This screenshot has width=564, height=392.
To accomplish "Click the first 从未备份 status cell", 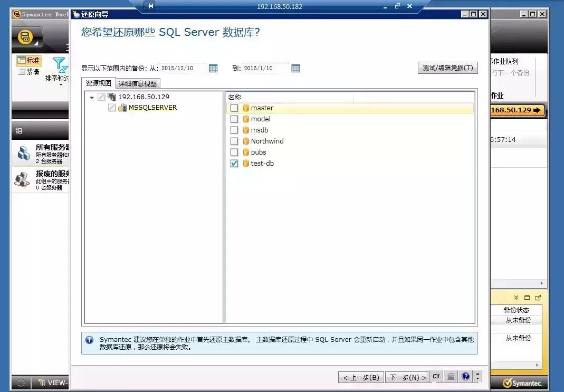I will pos(518,320).
